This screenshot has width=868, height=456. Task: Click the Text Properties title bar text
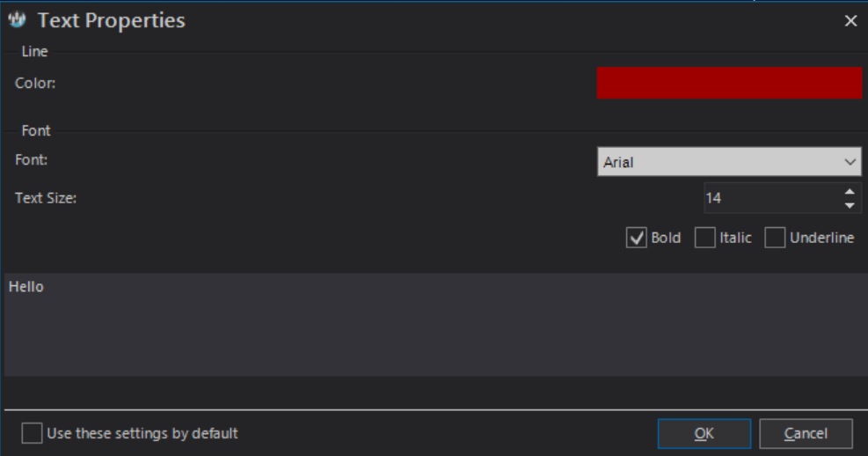pyautogui.click(x=112, y=20)
